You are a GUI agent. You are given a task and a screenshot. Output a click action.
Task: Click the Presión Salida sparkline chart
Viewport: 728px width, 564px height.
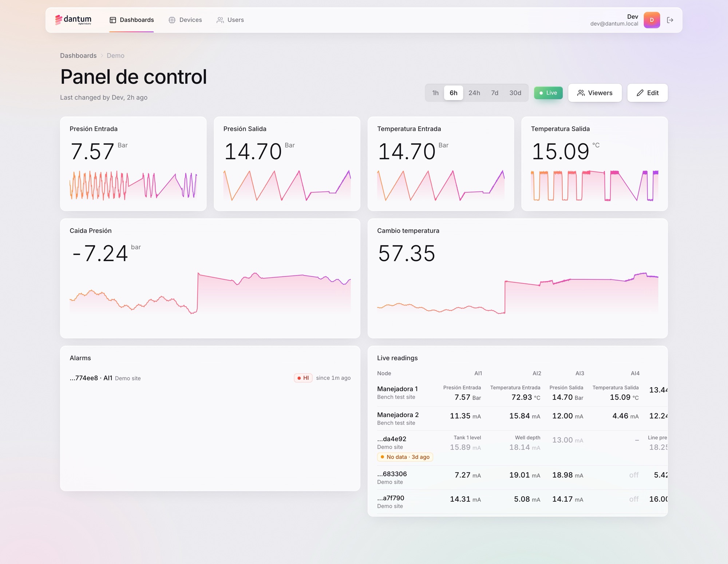(x=287, y=186)
